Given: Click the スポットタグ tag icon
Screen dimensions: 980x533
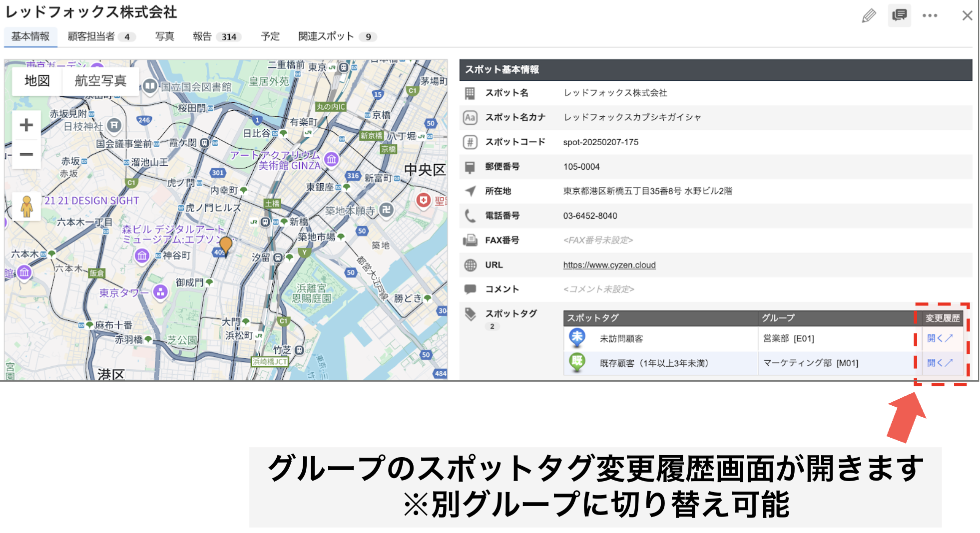Looking at the screenshot, I should tap(470, 314).
